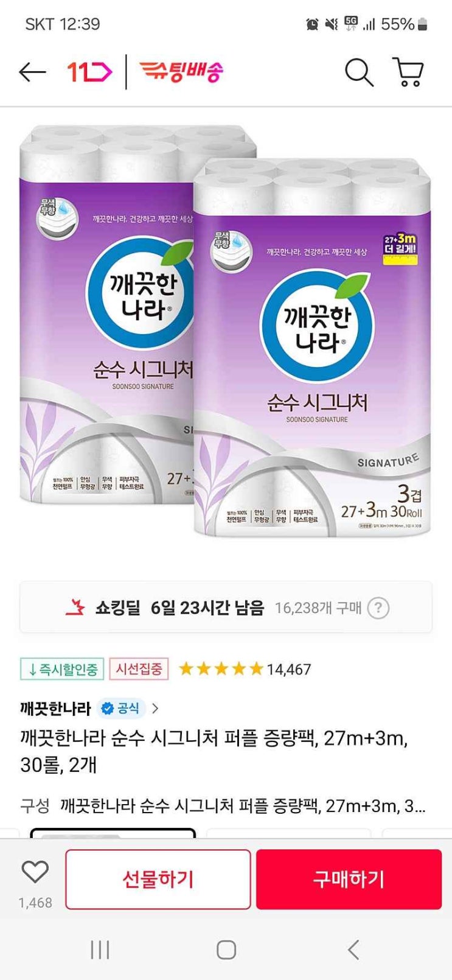The height and width of the screenshot is (980, 452).
Task: Tap the Android home button
Action: [x=226, y=950]
